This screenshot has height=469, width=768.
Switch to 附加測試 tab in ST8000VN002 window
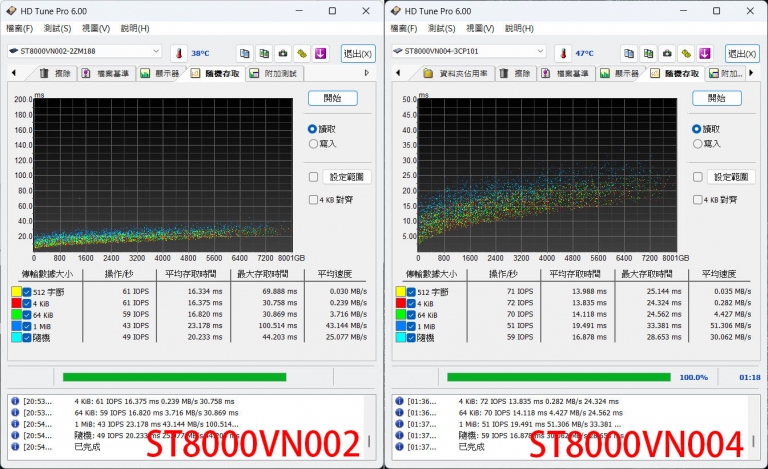pos(273,73)
